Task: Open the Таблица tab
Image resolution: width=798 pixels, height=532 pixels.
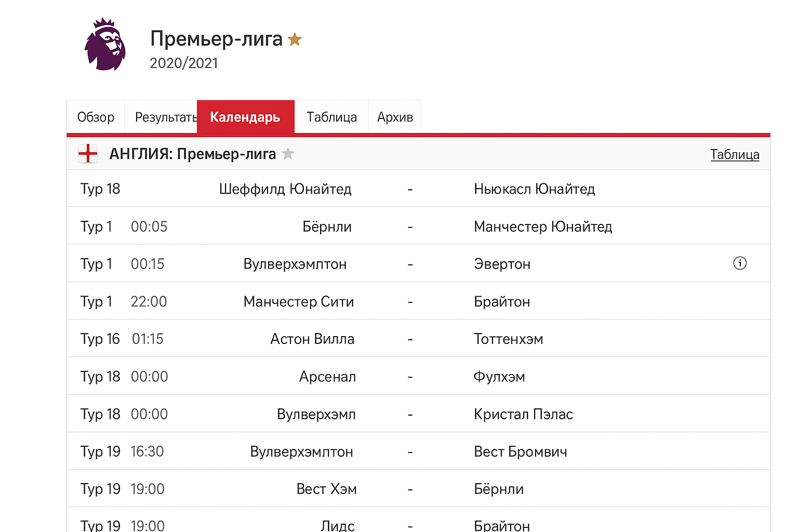Action: pyautogui.click(x=331, y=117)
